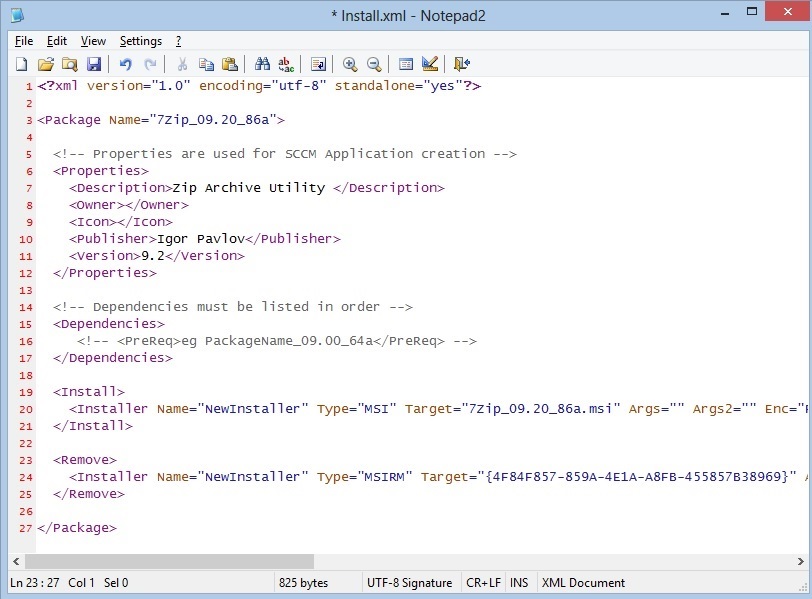Undo the last edit

point(125,64)
